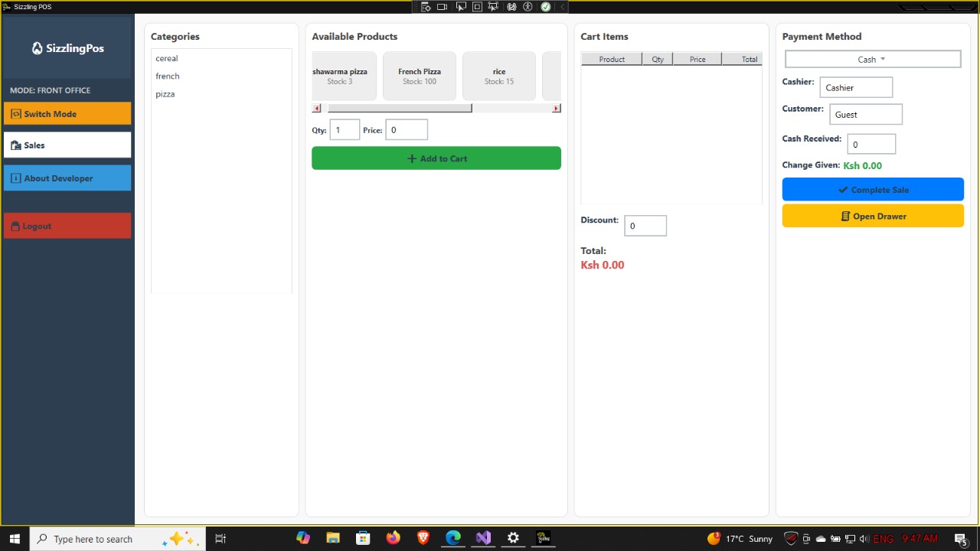Click the Switch Mode sidebar button
The image size is (980, 551).
click(67, 114)
